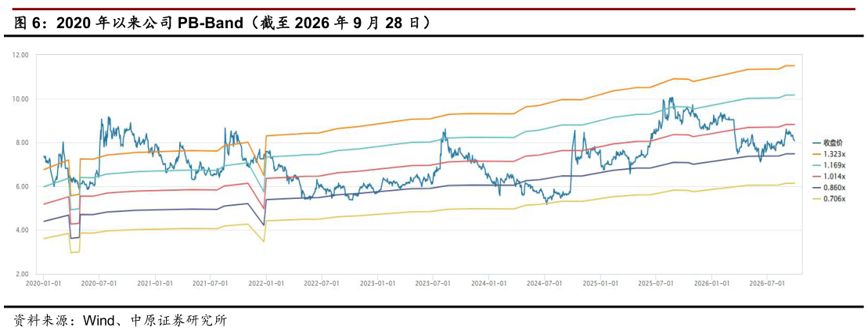This screenshot has height=331, width=868.
Task: Click the 2021-07-01 x-axis date
Action: [x=211, y=282]
